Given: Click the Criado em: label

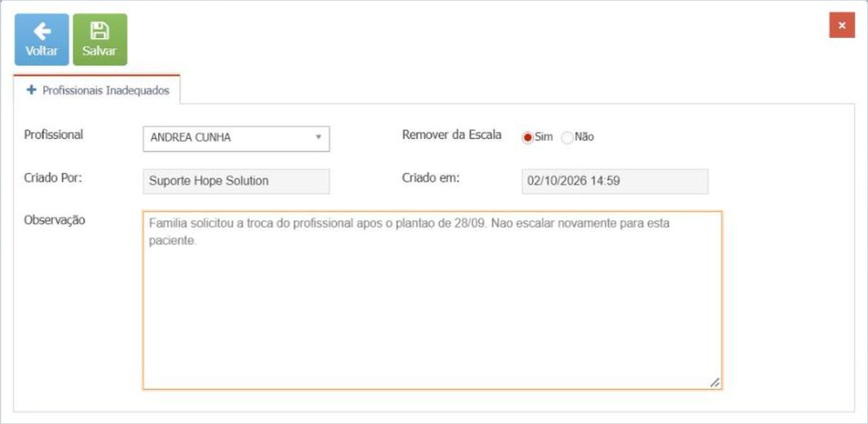Looking at the screenshot, I should pyautogui.click(x=431, y=178).
